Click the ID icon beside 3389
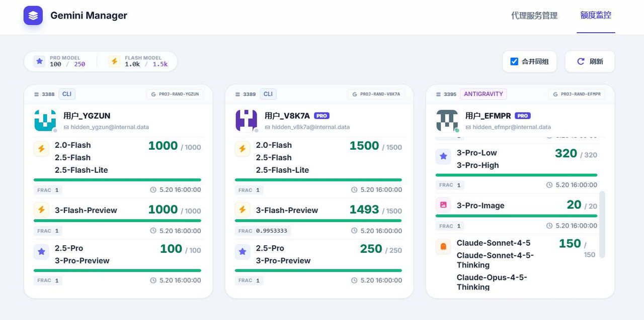The image size is (644, 320). click(237, 94)
